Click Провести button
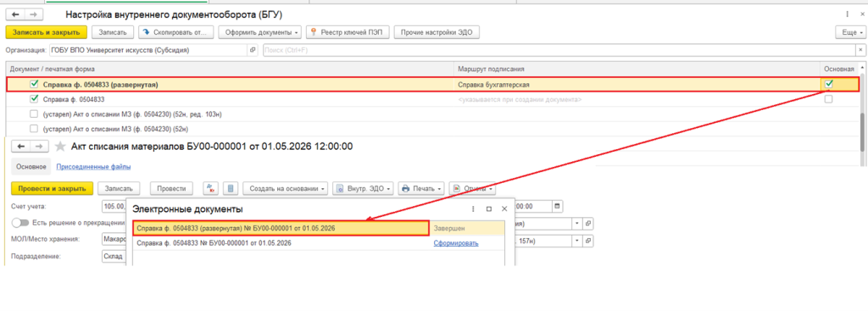This screenshot has height=311, width=868. click(x=171, y=189)
